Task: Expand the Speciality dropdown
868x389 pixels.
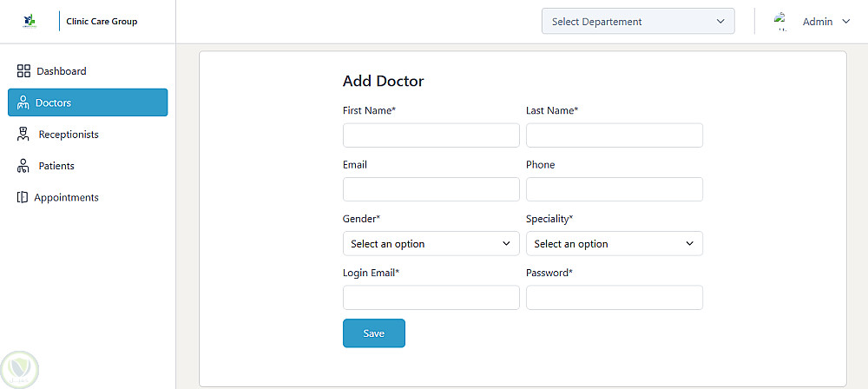Action: point(614,244)
